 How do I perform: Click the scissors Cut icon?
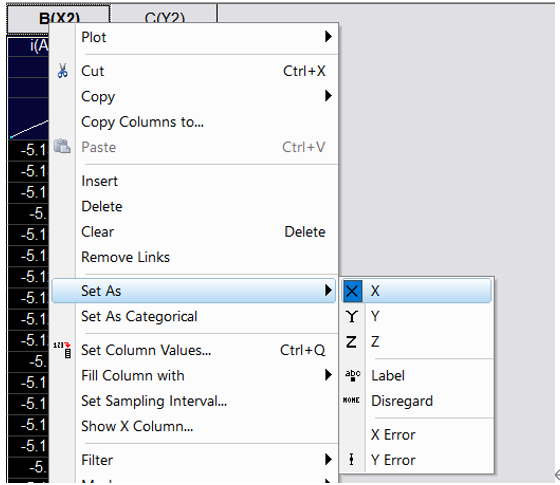[62, 71]
